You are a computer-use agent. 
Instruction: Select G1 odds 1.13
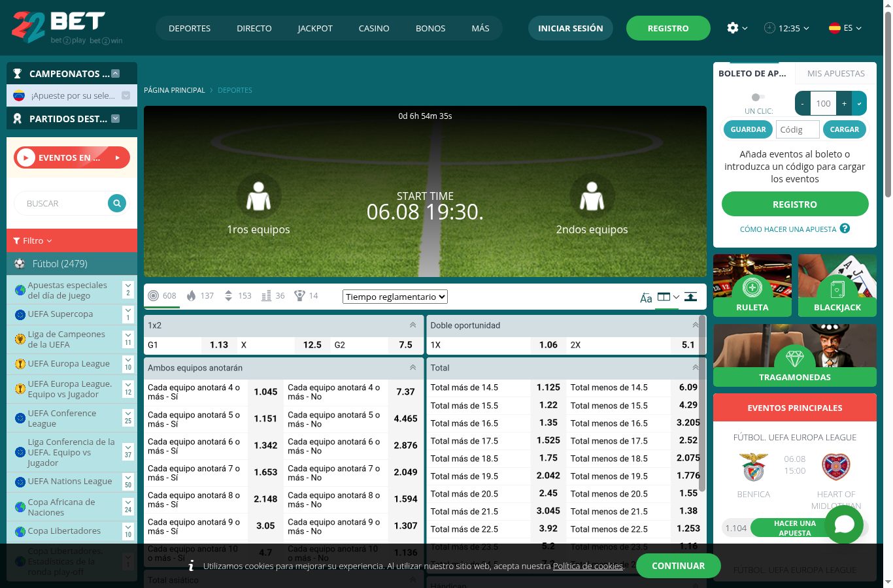coord(219,345)
